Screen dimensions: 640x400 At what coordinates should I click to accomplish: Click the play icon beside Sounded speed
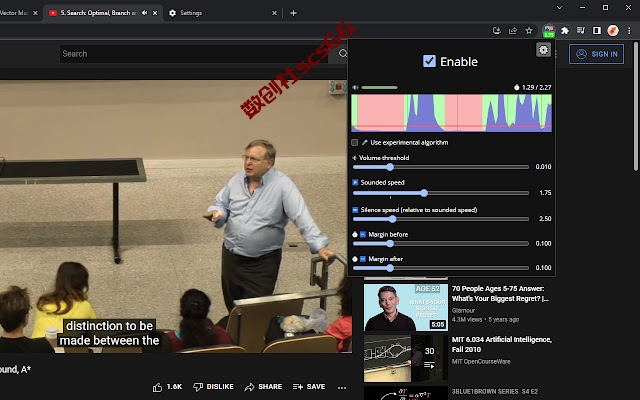point(355,182)
